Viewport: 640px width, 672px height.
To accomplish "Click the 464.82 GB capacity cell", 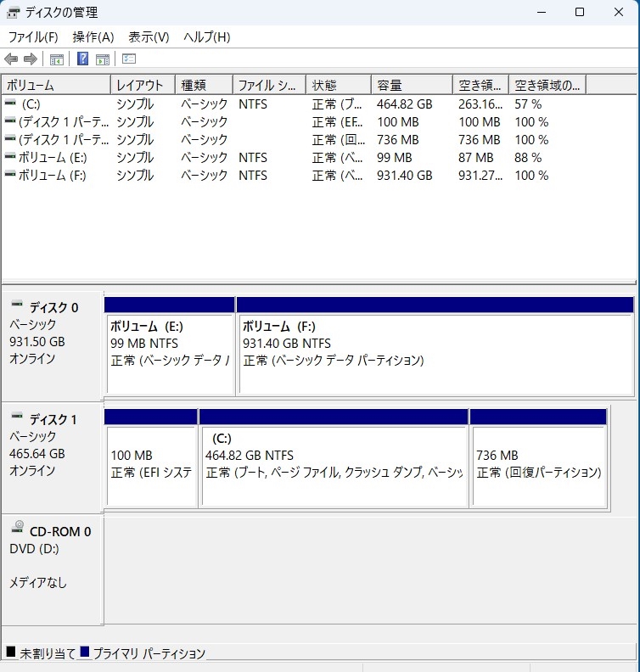I will click(405, 104).
